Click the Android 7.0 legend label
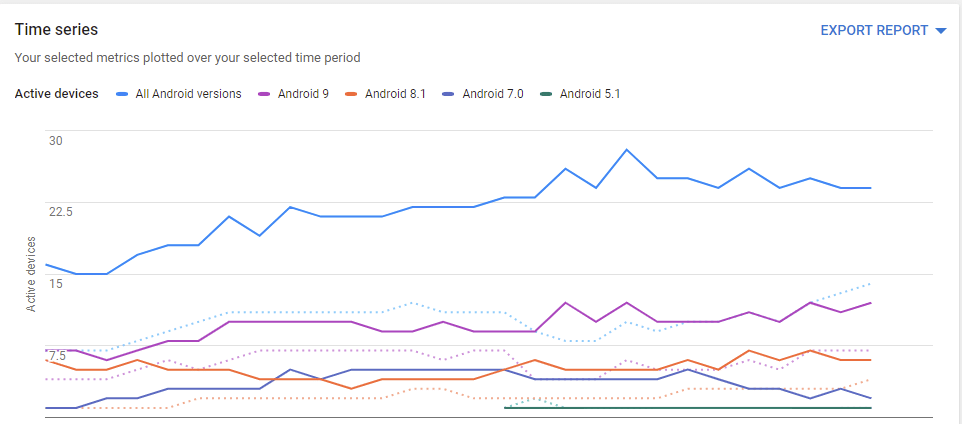Viewport: 962px width, 424px height. coord(493,94)
